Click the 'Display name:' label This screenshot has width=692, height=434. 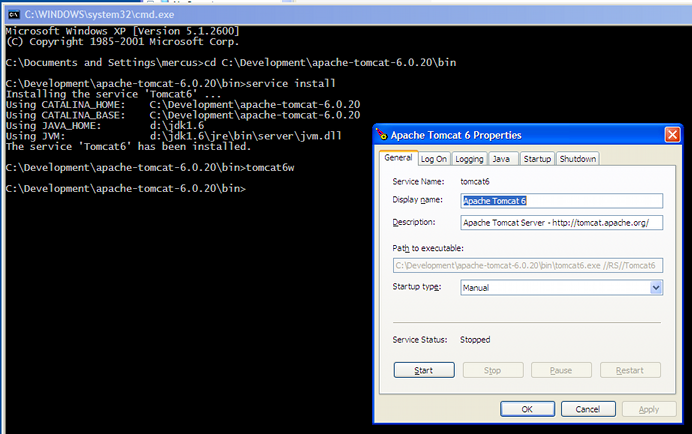[417, 200]
